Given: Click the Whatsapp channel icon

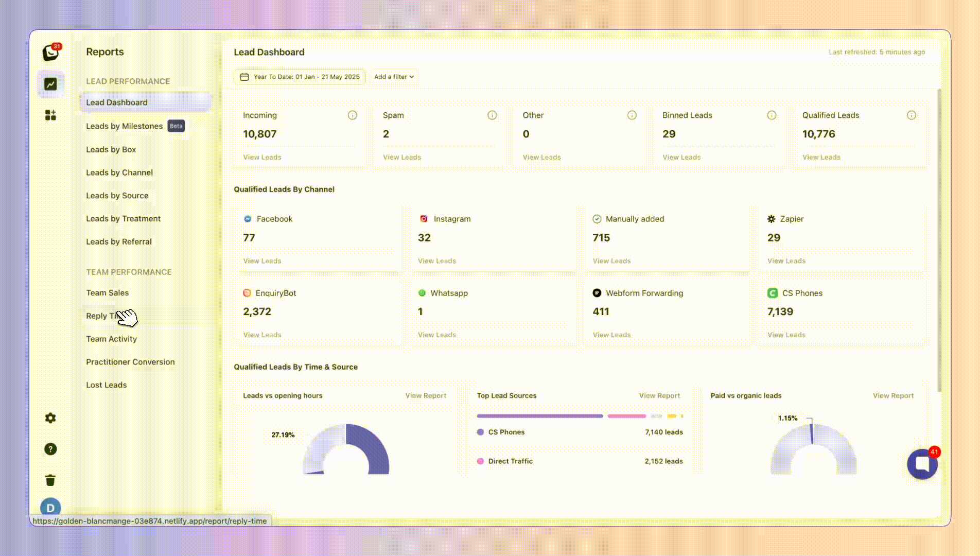Looking at the screenshot, I should (422, 293).
